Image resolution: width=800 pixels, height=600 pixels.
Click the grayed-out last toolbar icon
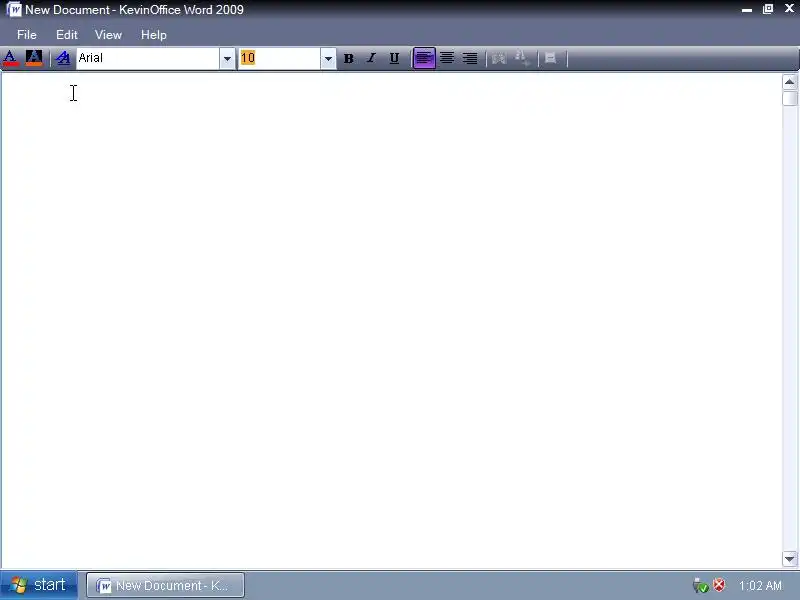pos(551,58)
